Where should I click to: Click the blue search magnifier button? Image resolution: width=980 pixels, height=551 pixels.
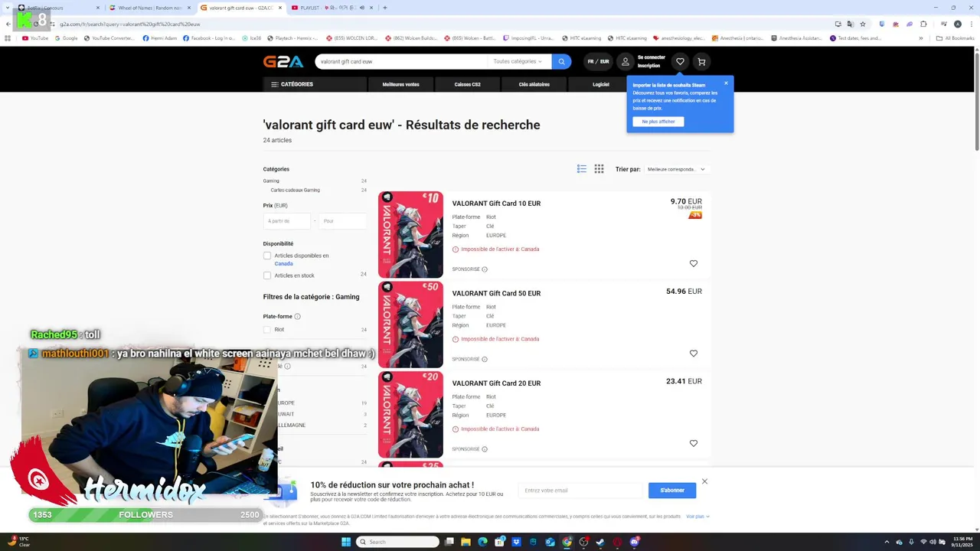click(x=561, y=61)
